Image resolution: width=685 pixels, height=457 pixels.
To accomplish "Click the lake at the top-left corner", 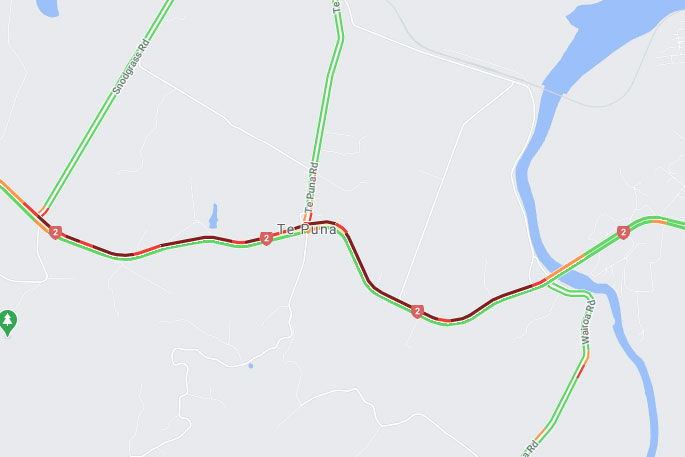I will 47,7.
